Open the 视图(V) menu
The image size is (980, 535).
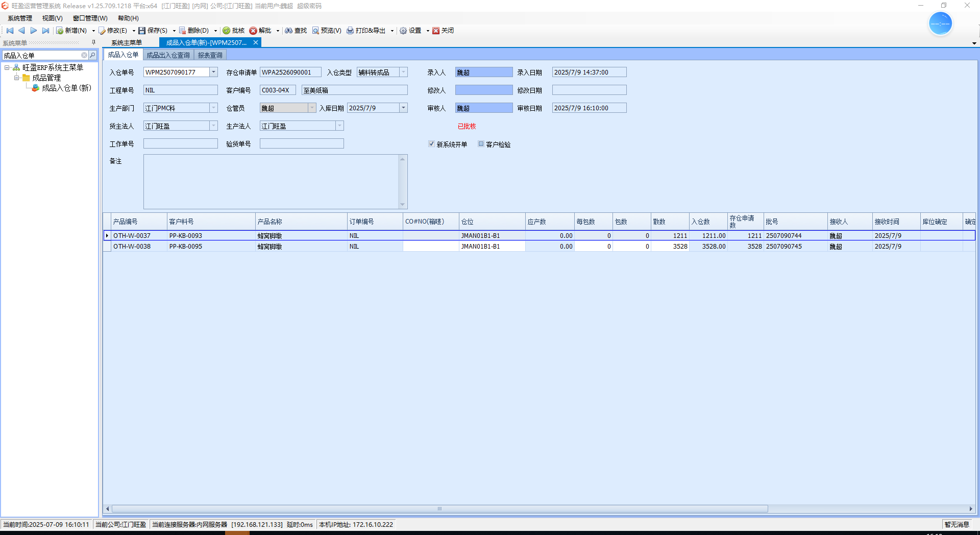(52, 18)
